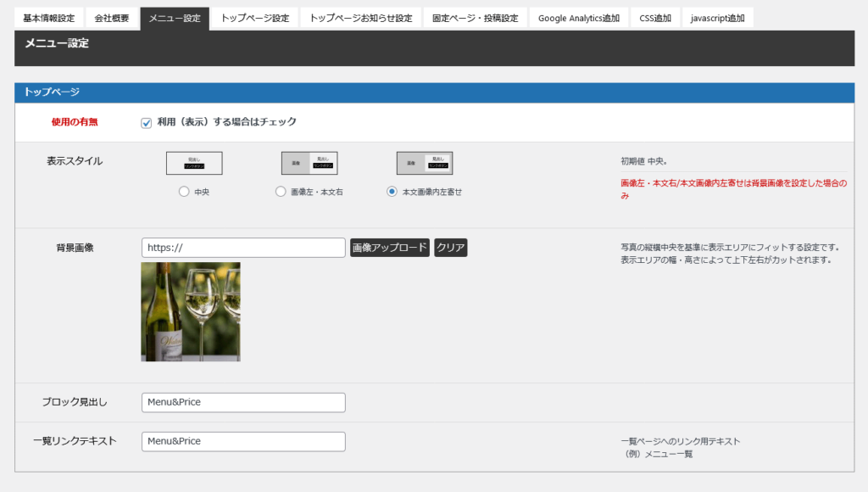Click the wine bottle background image thumbnail

click(x=191, y=311)
